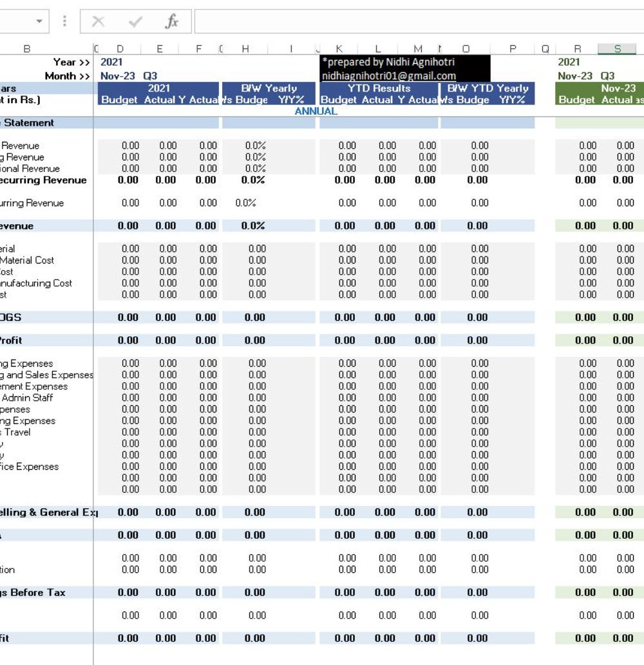Click the '*prepared by Nidhi Agnihotri' cell

pos(388,62)
